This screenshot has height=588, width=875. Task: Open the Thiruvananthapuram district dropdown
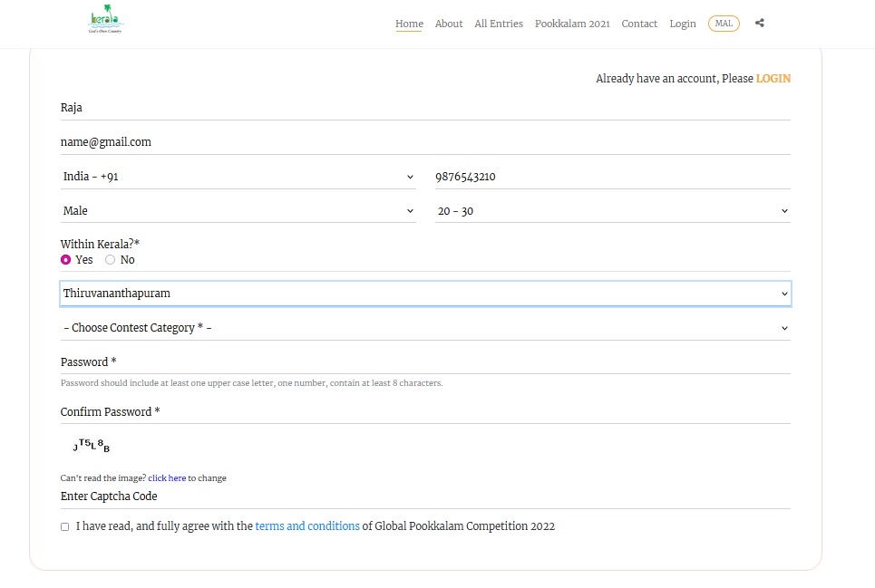pyautogui.click(x=425, y=294)
